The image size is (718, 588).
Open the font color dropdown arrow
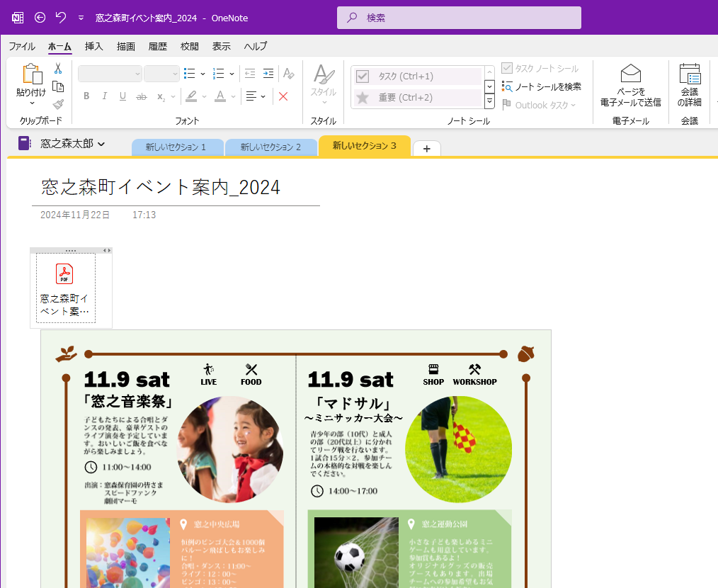click(x=234, y=96)
